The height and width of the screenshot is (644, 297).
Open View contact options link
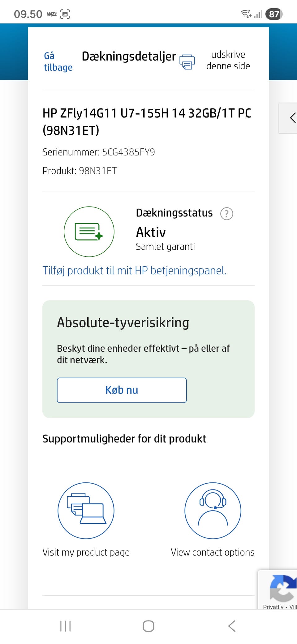(x=213, y=552)
